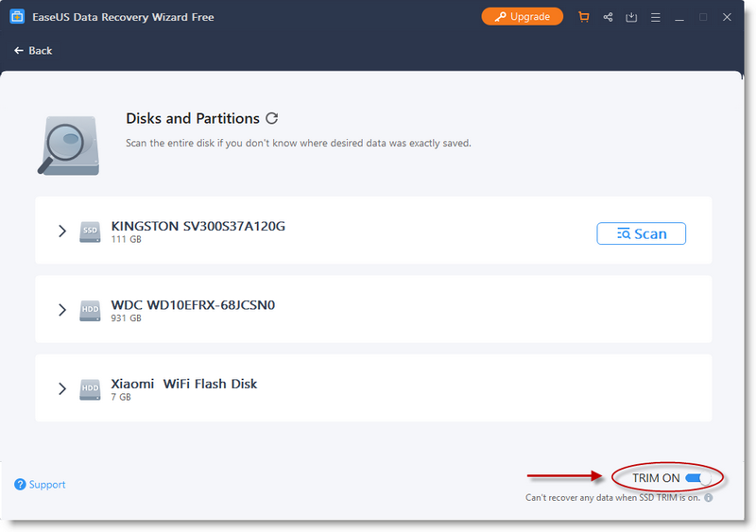Screen dimensions: 756x532
Task: Refresh the Disks and Partitions list
Action: point(272,118)
